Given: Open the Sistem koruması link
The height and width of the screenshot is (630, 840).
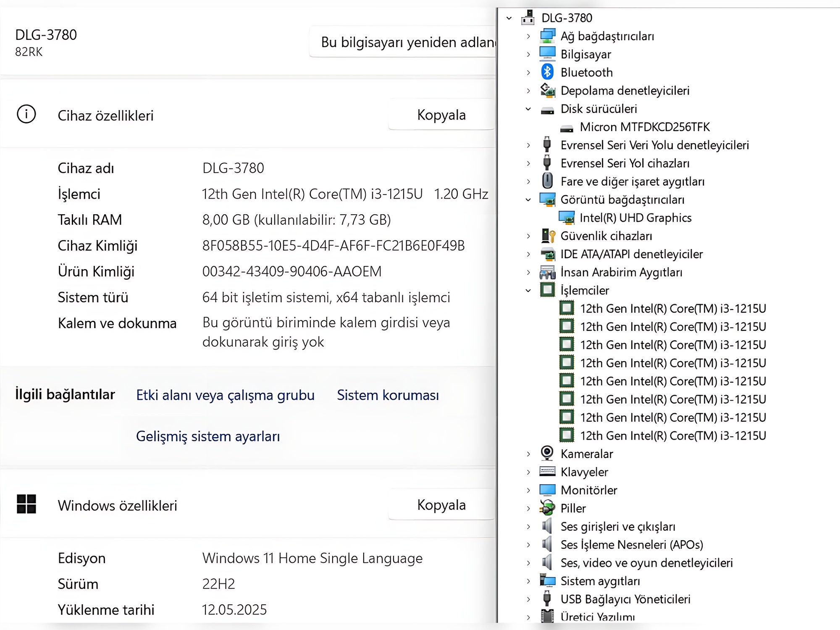Looking at the screenshot, I should point(388,395).
